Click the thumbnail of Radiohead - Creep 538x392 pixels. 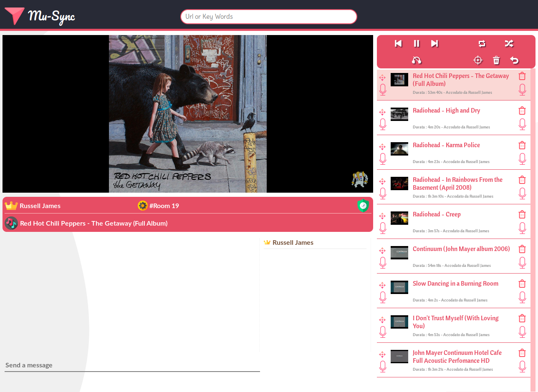[x=399, y=218]
